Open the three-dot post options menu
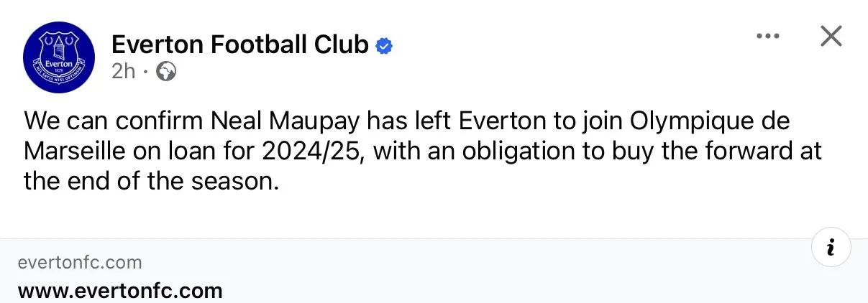Screen dimensions: 868x303 pyautogui.click(x=767, y=37)
